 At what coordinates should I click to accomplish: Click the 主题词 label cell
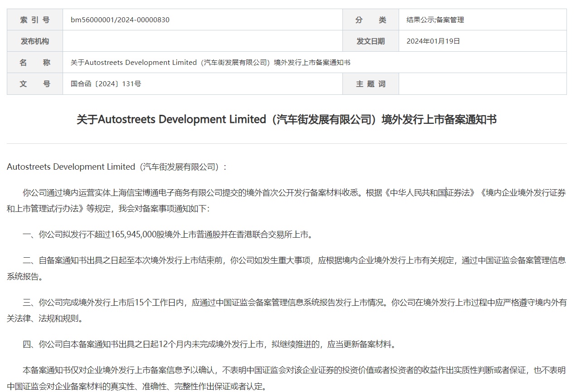(x=371, y=84)
